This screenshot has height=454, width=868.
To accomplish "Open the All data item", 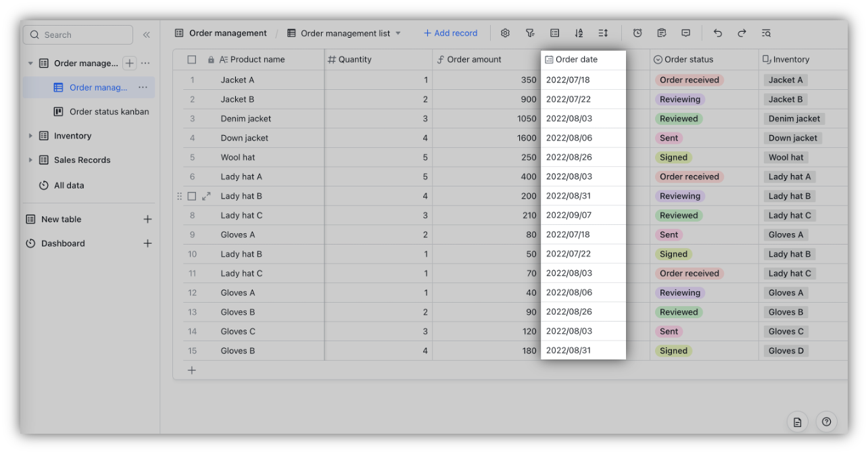I will click(69, 185).
